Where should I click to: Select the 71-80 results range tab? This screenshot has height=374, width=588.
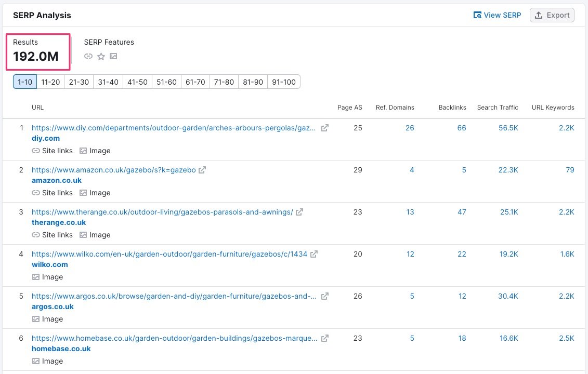[x=224, y=82]
